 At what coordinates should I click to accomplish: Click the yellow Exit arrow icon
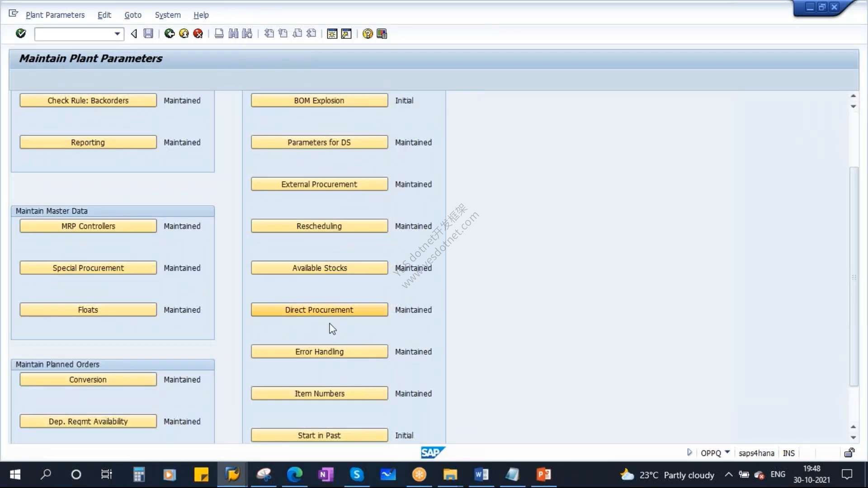(184, 33)
